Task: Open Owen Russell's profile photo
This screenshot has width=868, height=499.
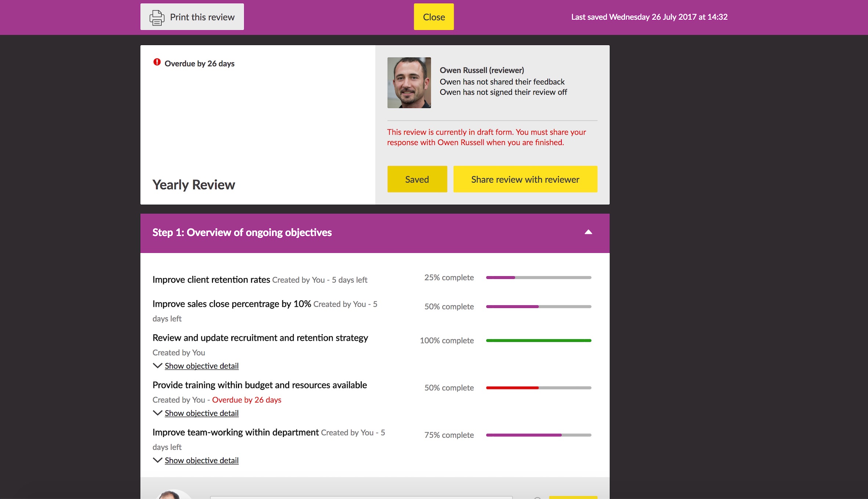Action: point(409,83)
